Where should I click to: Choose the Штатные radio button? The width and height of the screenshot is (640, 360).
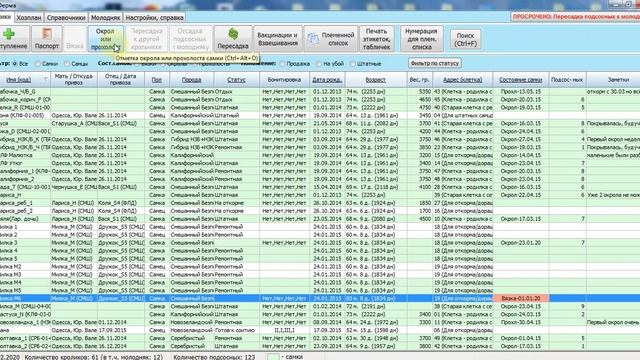353,64
